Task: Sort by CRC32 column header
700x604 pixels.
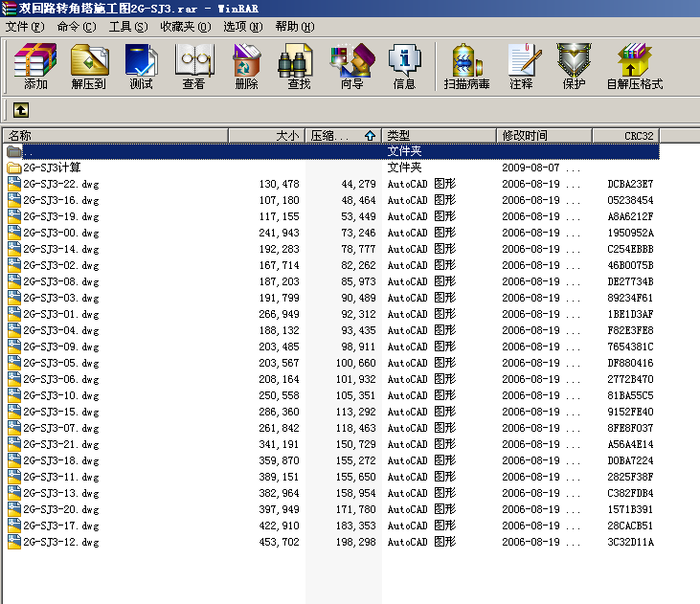Action: point(626,135)
